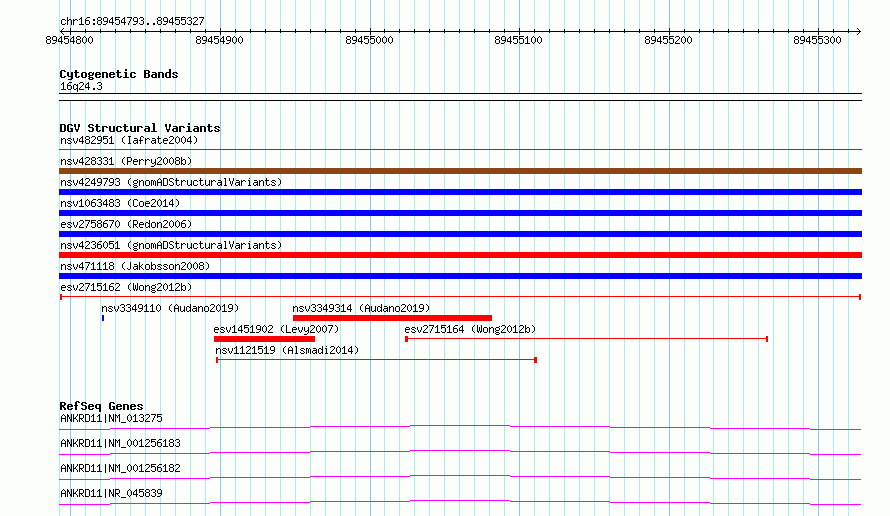Viewport: 890px width, 516px height.
Task: Click the nsv3349314 (Audano2019) label
Action: point(361,308)
